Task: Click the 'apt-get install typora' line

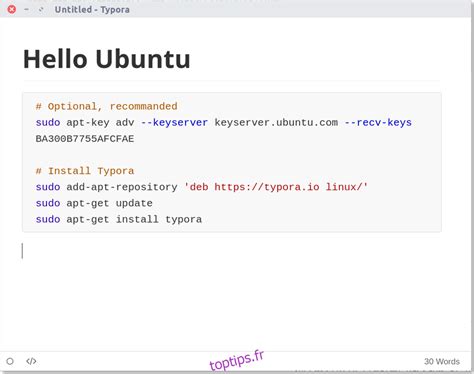Action: click(x=134, y=220)
